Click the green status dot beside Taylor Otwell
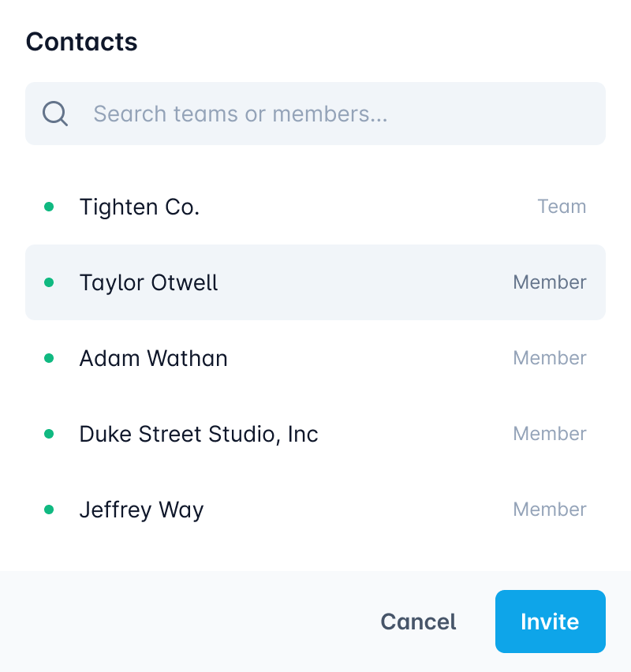The height and width of the screenshot is (672, 631). point(49,282)
